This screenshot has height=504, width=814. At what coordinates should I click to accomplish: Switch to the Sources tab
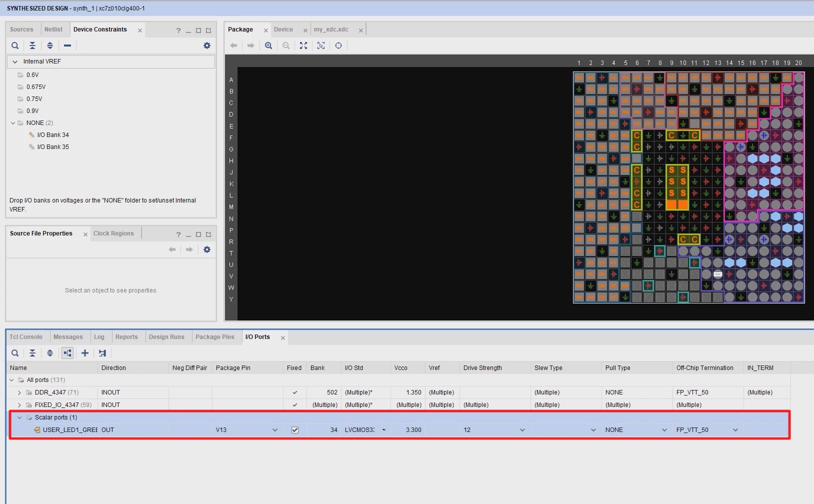pos(21,29)
